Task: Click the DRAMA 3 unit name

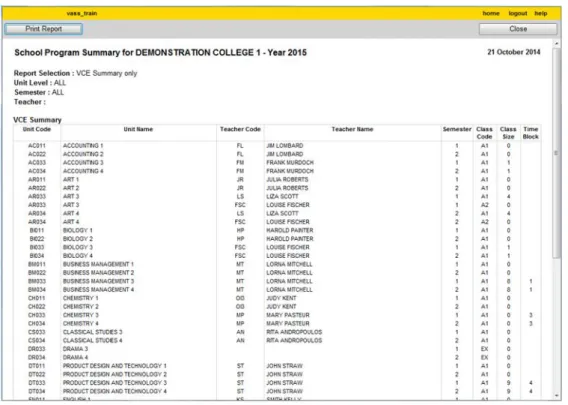Action: pyautogui.click(x=75, y=349)
